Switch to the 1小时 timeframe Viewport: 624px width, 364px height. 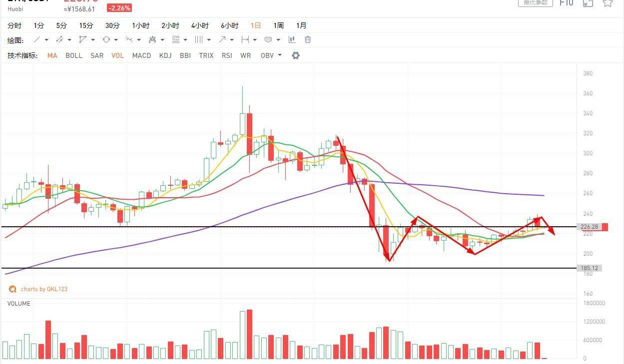141,25
